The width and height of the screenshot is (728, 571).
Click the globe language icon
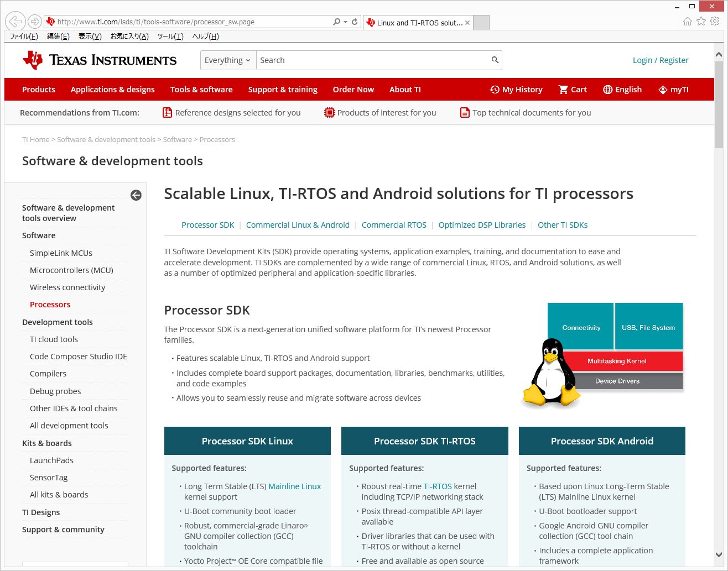[x=607, y=90]
